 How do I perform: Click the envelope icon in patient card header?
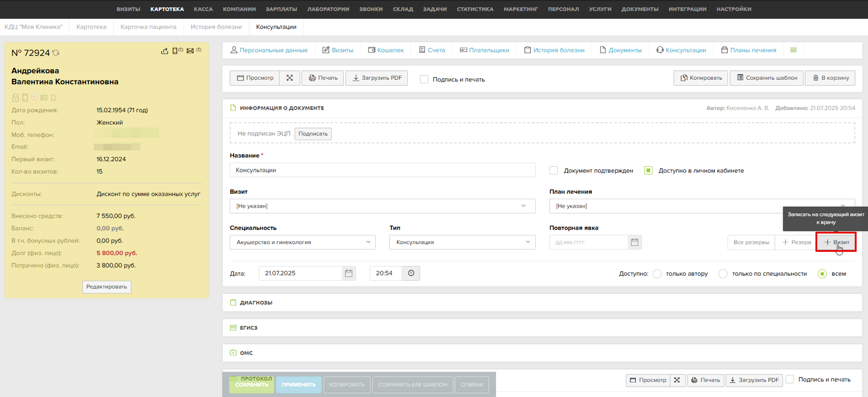click(x=190, y=51)
